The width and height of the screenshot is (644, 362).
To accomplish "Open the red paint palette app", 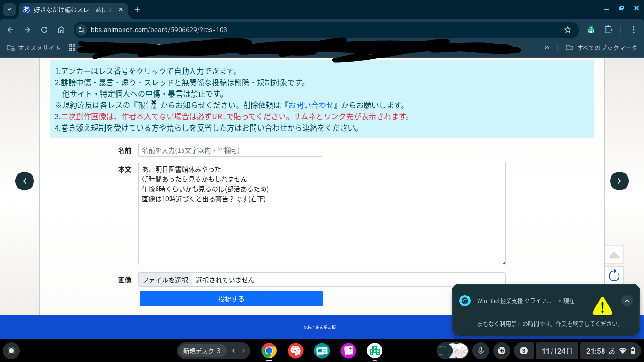I will [x=296, y=351].
